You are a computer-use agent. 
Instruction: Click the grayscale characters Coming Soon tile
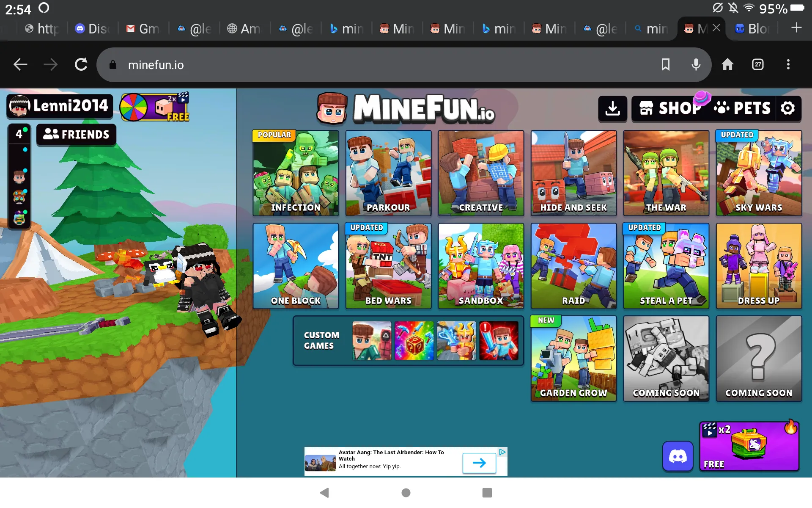pos(666,359)
